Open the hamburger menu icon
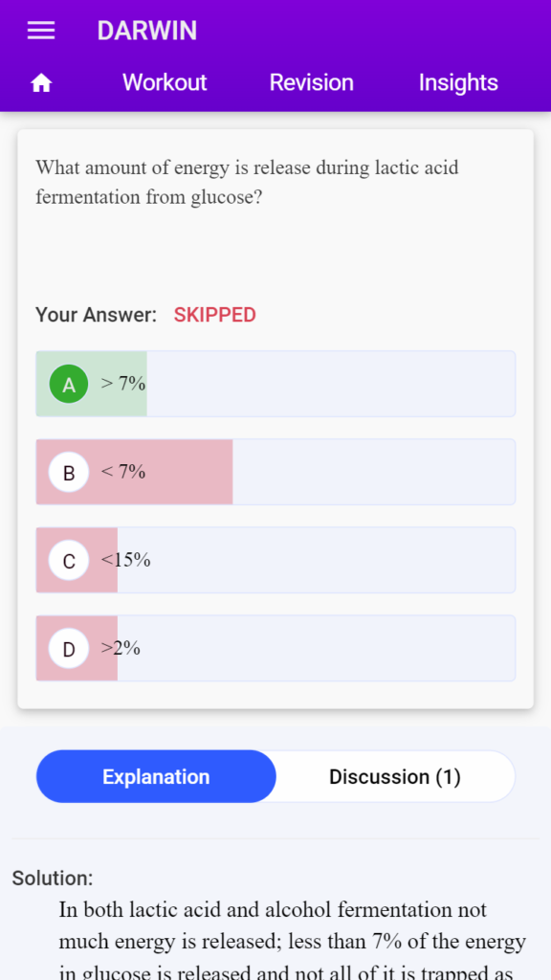Viewport: 551px width, 980px height. 41,31
